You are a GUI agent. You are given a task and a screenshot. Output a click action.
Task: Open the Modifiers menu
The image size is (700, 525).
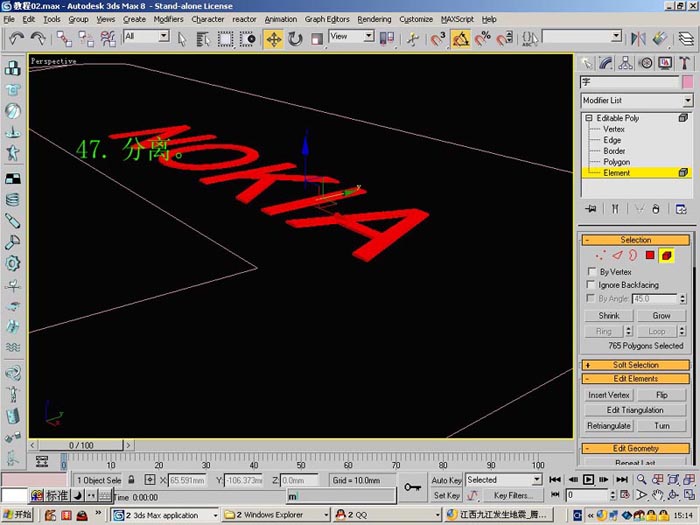168,19
